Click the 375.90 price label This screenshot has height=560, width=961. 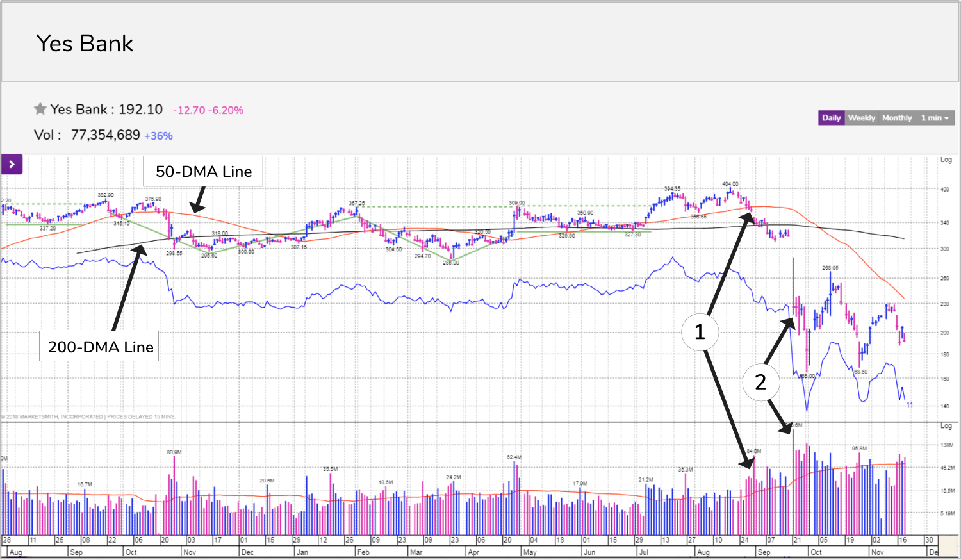pyautogui.click(x=153, y=199)
